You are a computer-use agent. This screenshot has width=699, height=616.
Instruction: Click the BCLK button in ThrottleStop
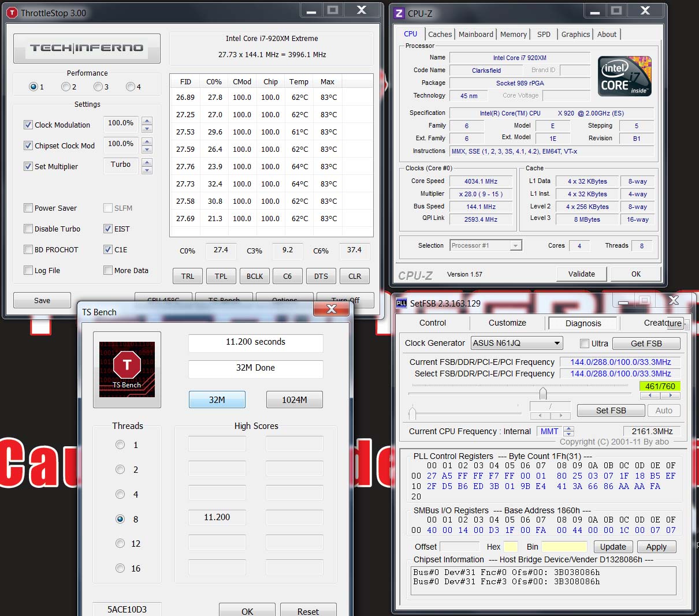[255, 276]
